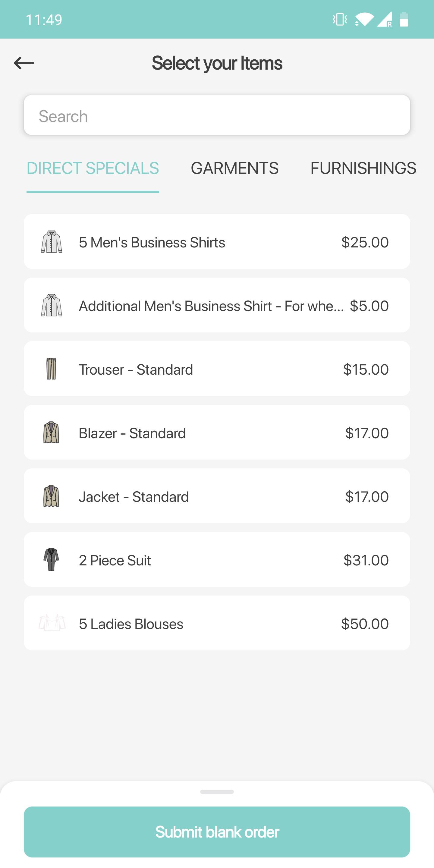Tap the 5 Ladies Blouses icon
The width and height of the screenshot is (434, 868).
[x=52, y=623]
